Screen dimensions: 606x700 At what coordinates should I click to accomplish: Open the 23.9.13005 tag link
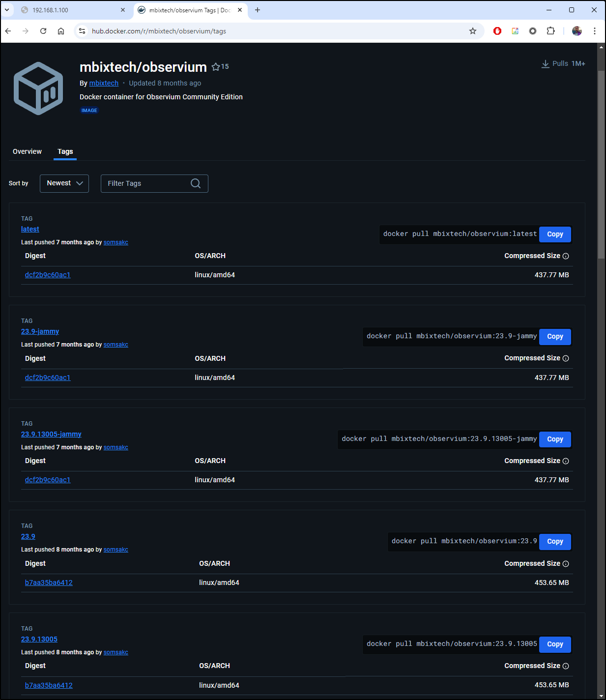pos(39,639)
